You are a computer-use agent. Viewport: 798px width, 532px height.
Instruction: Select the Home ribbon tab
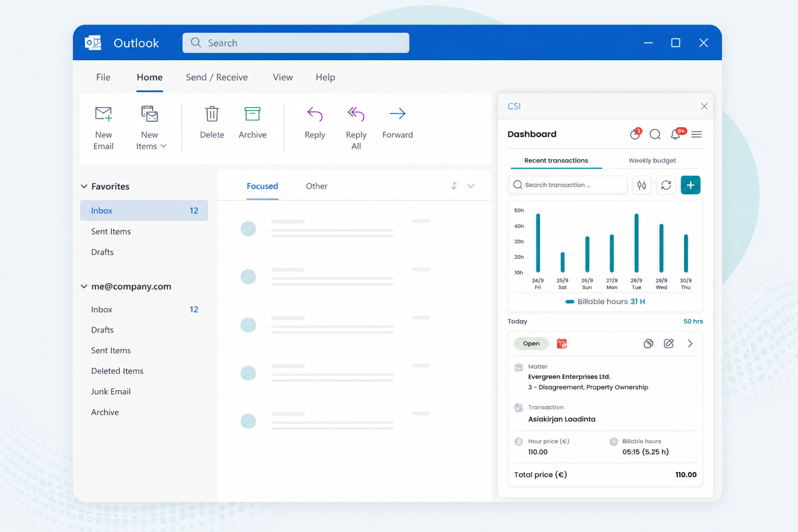click(x=150, y=77)
